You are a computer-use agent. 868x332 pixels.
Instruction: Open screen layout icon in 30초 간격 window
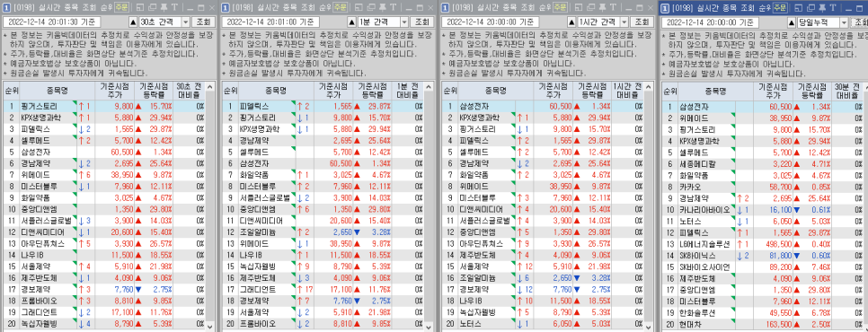click(139, 7)
